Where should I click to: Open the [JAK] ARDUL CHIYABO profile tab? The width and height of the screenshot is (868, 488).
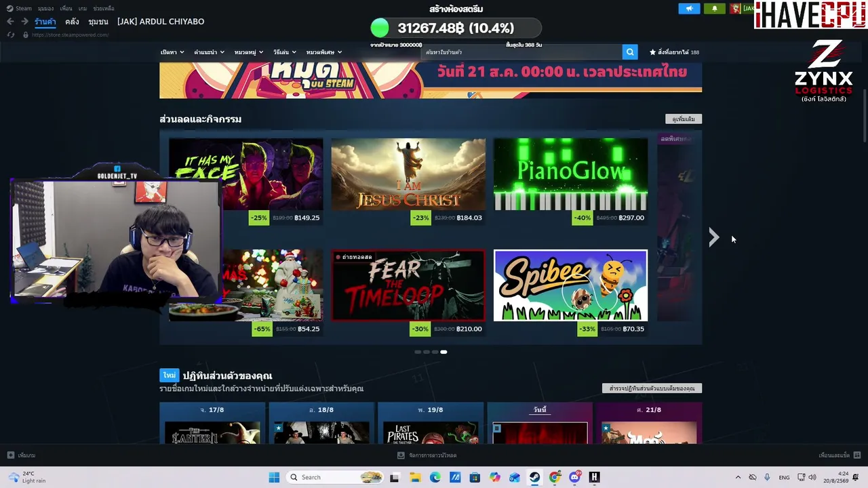click(161, 22)
